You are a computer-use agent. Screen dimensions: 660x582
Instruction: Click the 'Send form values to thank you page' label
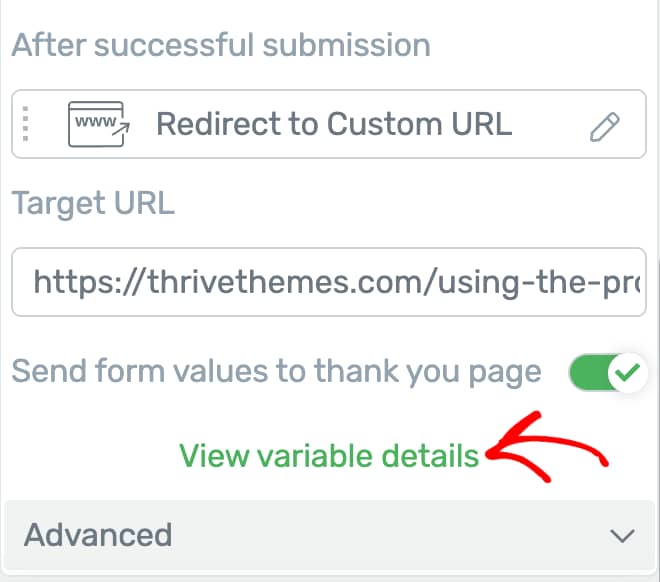(x=276, y=372)
